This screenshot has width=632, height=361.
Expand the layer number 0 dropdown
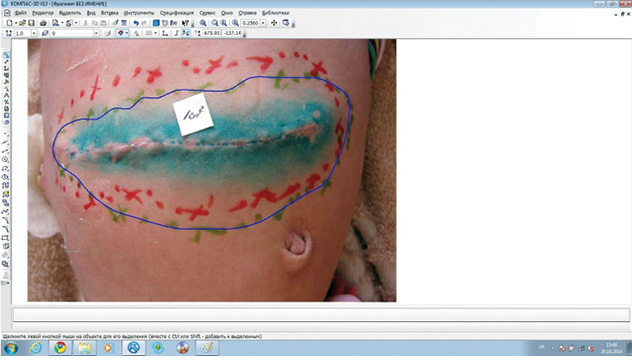[x=96, y=33]
